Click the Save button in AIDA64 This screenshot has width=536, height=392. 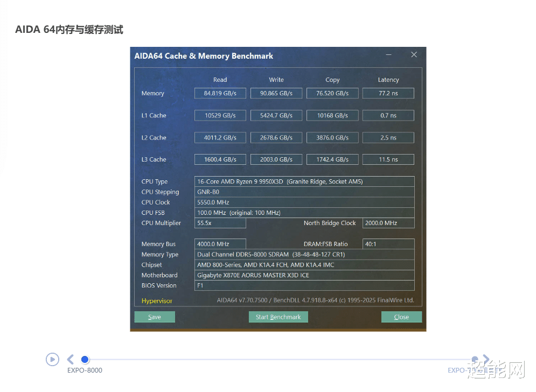(155, 317)
